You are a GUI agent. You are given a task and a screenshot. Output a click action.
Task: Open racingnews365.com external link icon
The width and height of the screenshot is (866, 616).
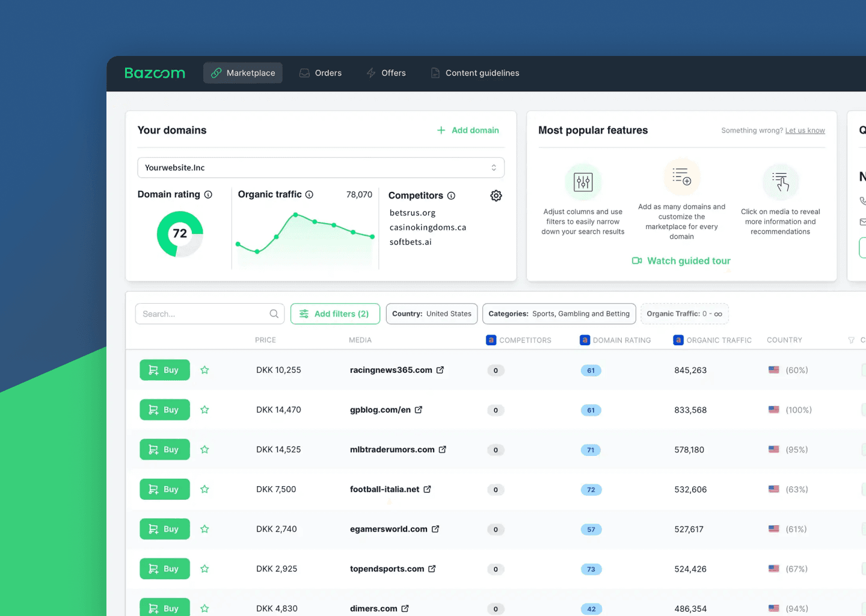tap(440, 370)
